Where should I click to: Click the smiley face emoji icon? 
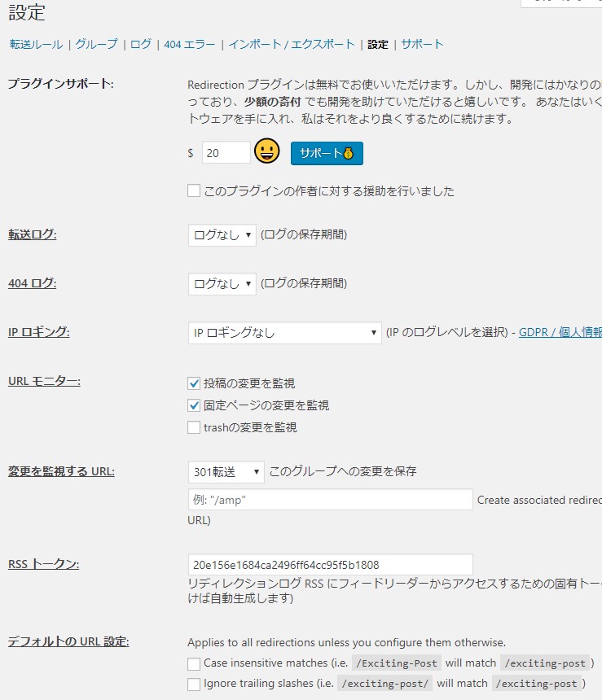point(266,151)
